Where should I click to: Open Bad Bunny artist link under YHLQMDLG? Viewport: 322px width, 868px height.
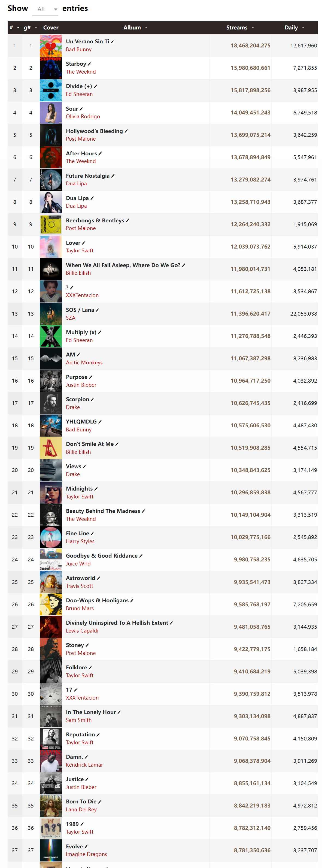coord(78,430)
